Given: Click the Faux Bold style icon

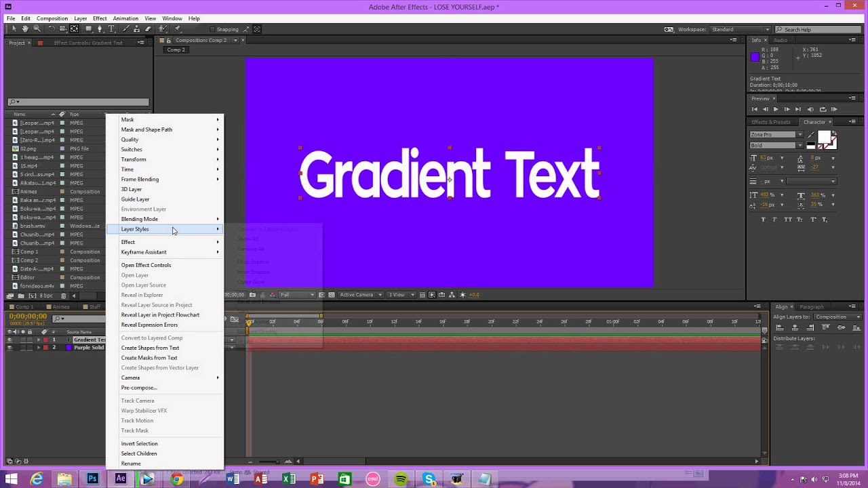Looking at the screenshot, I should 764,220.
